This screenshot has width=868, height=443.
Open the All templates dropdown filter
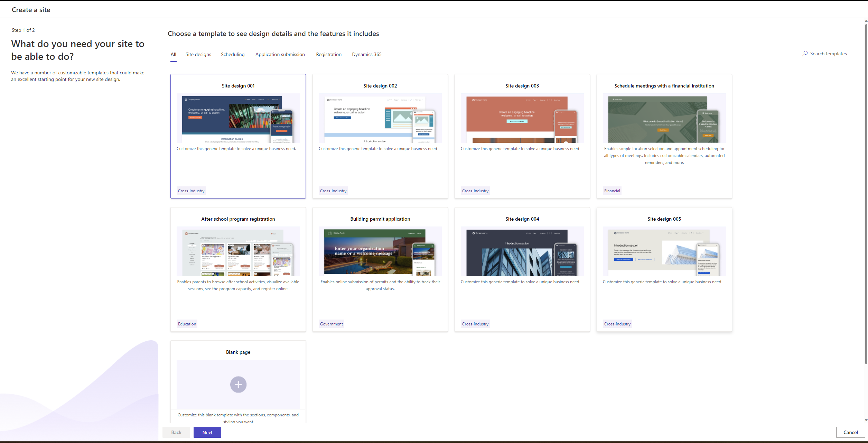[x=173, y=54]
